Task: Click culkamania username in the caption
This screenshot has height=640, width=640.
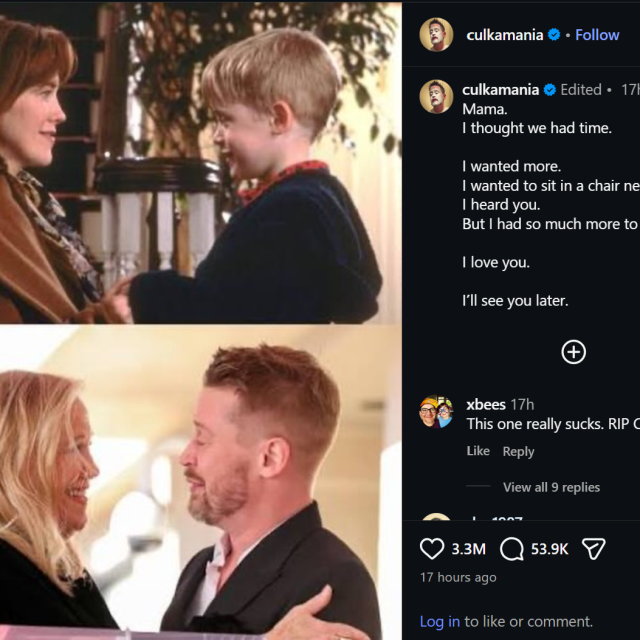Action: coord(500,89)
